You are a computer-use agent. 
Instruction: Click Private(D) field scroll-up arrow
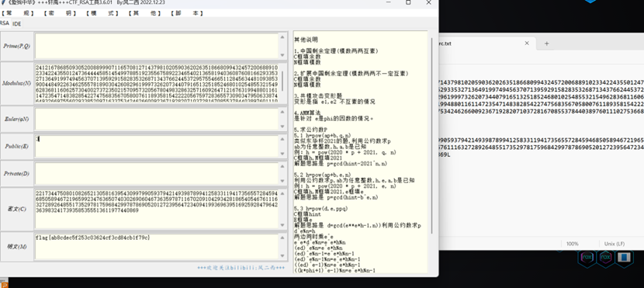coord(282,166)
